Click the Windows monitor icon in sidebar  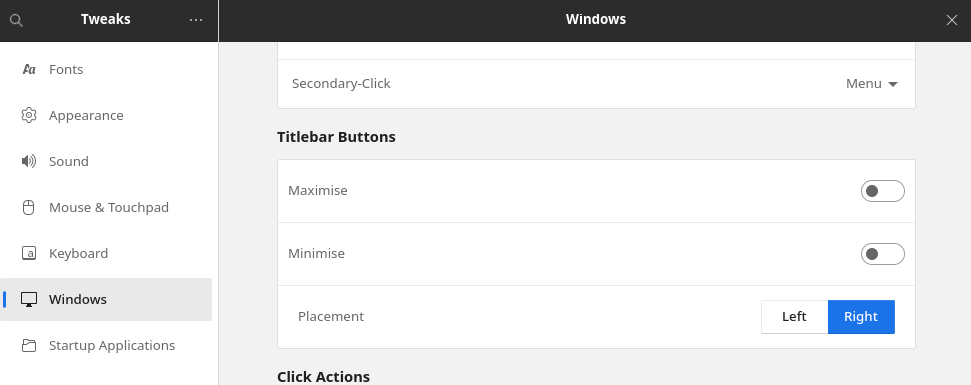pyautogui.click(x=28, y=300)
